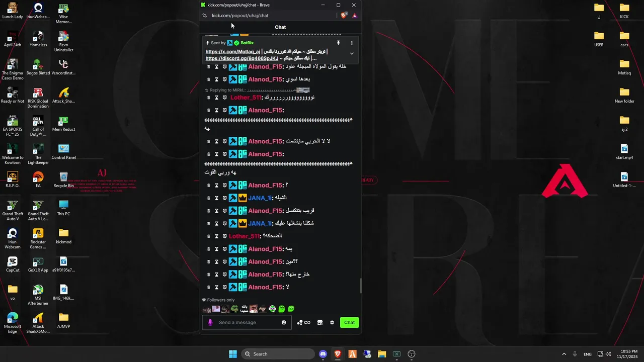
Task: Open the x.com/Motlaq_aj link
Action: click(233, 52)
